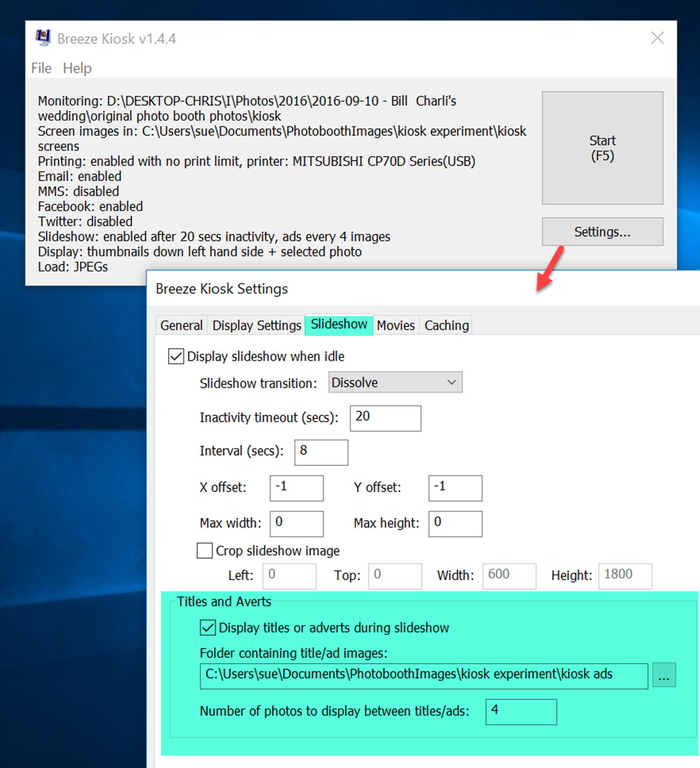Image resolution: width=700 pixels, height=768 pixels.
Task: Click the crop Left field
Action: [290, 576]
